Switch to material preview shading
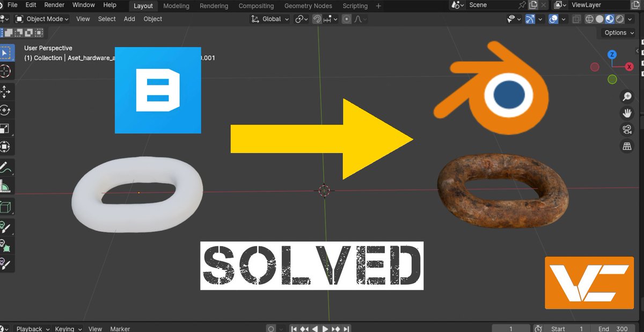 pos(610,19)
